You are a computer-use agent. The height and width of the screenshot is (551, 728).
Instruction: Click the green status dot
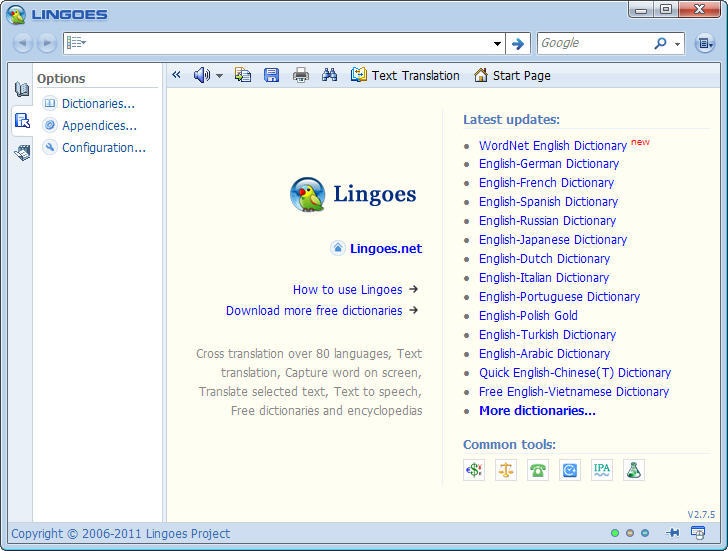tap(615, 533)
